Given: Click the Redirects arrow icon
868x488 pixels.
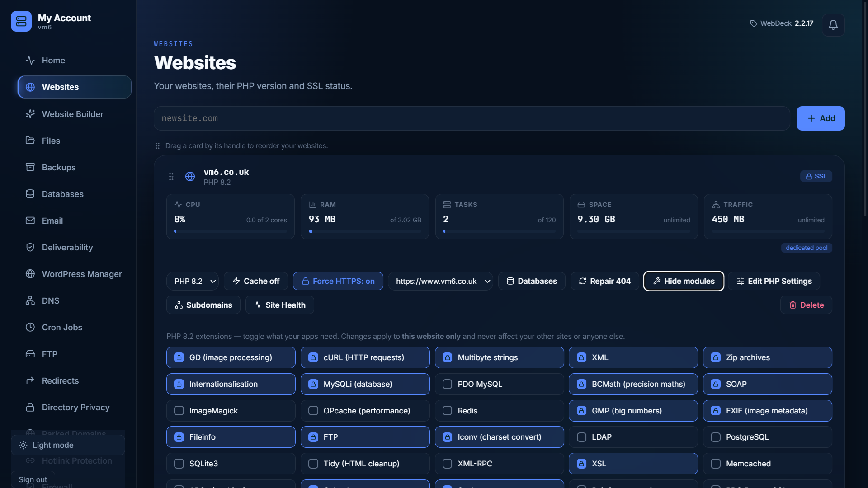Looking at the screenshot, I should click(x=30, y=380).
